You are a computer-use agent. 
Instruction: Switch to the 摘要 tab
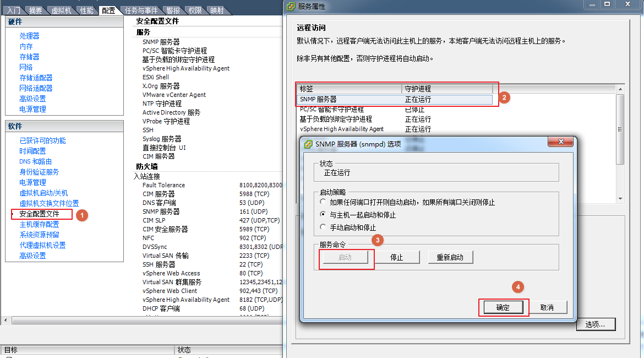point(35,10)
